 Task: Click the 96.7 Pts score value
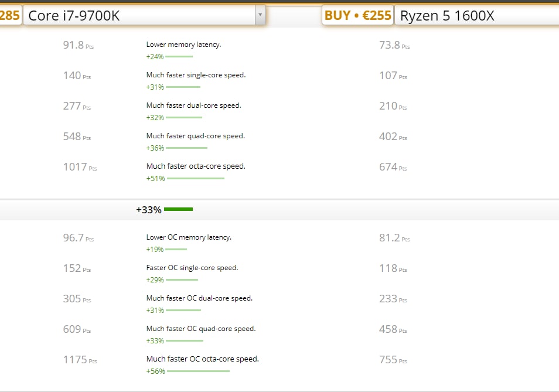point(78,238)
